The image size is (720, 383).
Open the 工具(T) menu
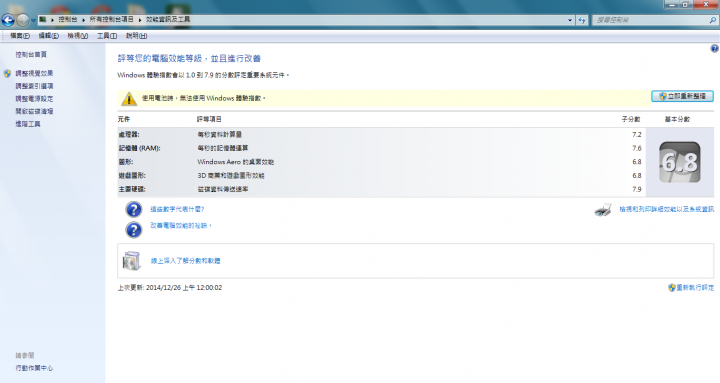pos(107,35)
